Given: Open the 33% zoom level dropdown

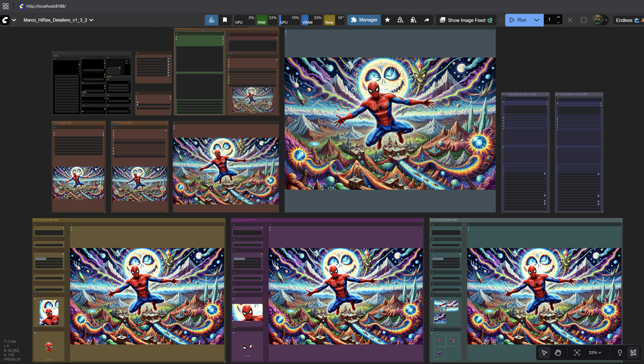Looking at the screenshot, I should 595,352.
